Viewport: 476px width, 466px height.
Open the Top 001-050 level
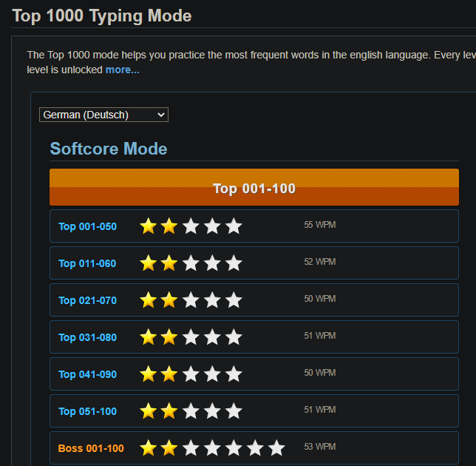pos(87,226)
